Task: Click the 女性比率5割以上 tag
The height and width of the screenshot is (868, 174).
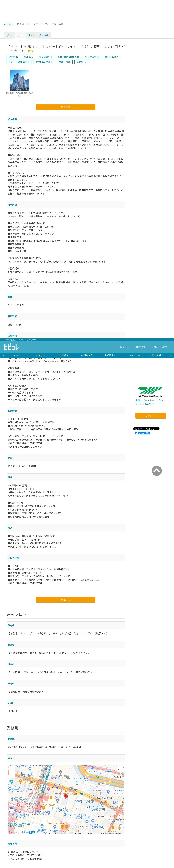Action: [x=44, y=62]
